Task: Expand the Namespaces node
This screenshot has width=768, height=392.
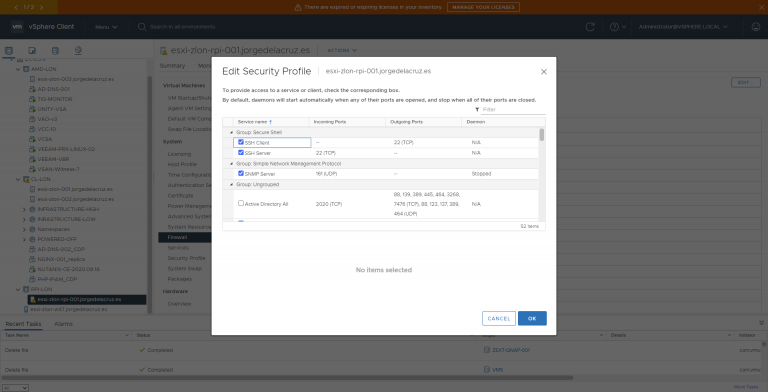Action: (x=24, y=229)
